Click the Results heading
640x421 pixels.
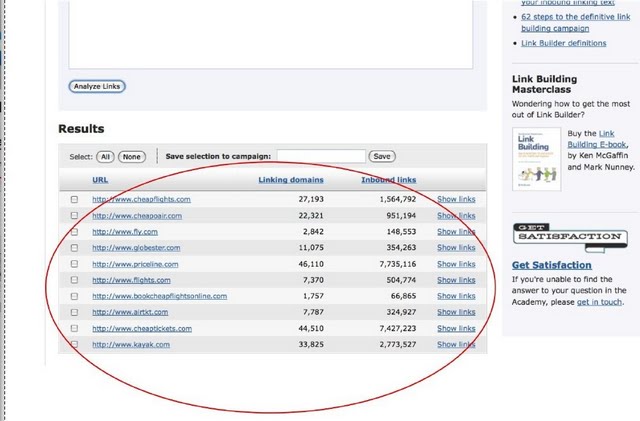(x=81, y=129)
